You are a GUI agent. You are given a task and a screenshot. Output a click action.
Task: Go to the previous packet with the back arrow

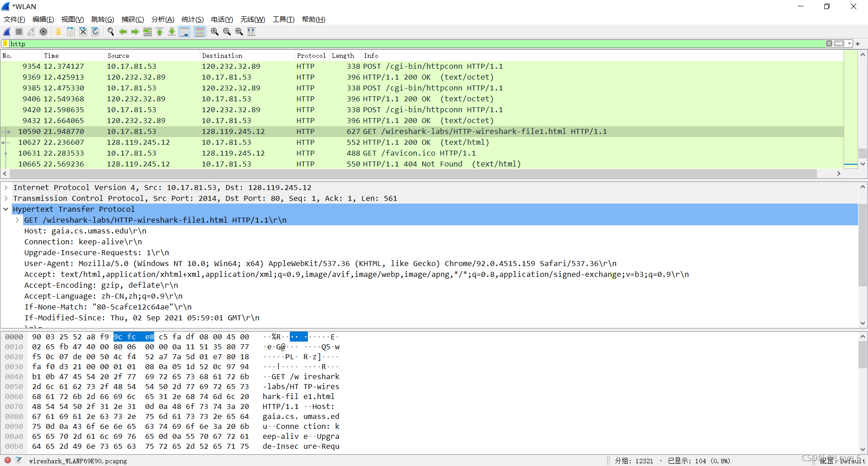(x=123, y=32)
